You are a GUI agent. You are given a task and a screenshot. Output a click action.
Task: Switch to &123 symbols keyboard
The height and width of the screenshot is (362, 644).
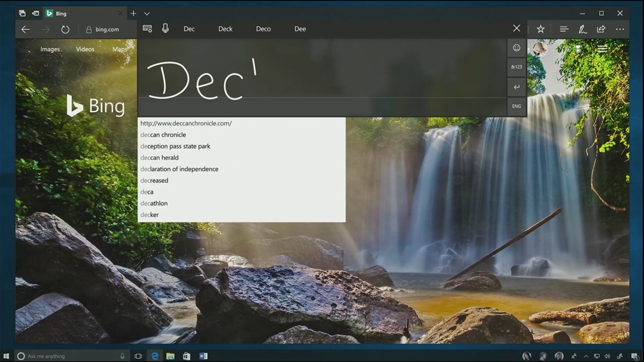click(x=517, y=67)
